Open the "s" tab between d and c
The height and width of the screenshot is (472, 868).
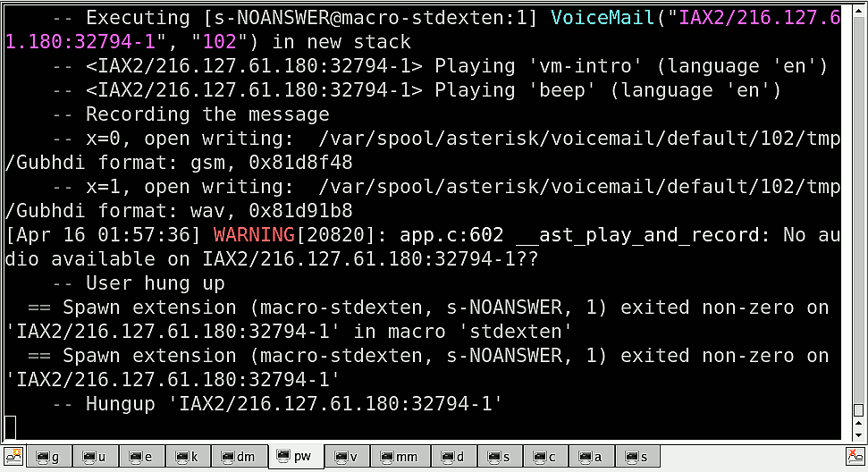coord(500,457)
